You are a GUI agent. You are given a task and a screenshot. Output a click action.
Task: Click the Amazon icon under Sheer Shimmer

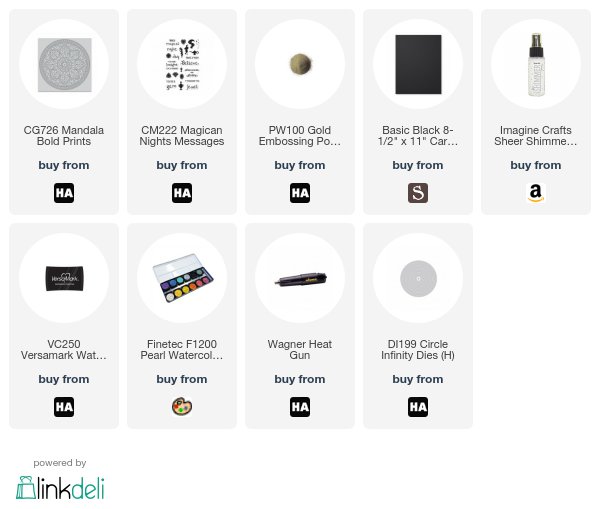click(x=536, y=193)
